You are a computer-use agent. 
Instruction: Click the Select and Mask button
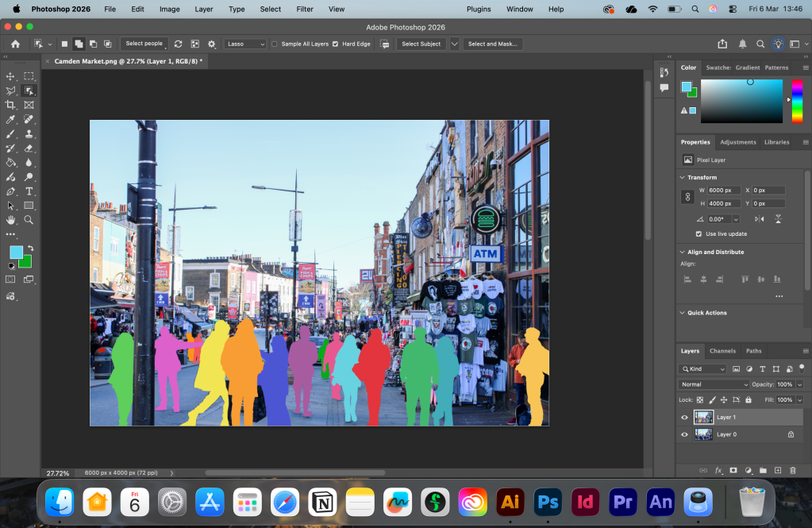pos(492,44)
